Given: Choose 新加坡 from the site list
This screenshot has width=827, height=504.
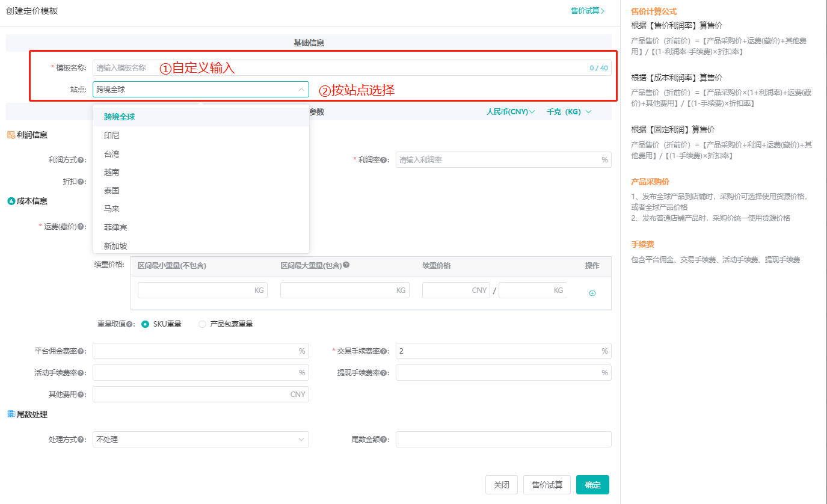Looking at the screenshot, I should coord(115,246).
